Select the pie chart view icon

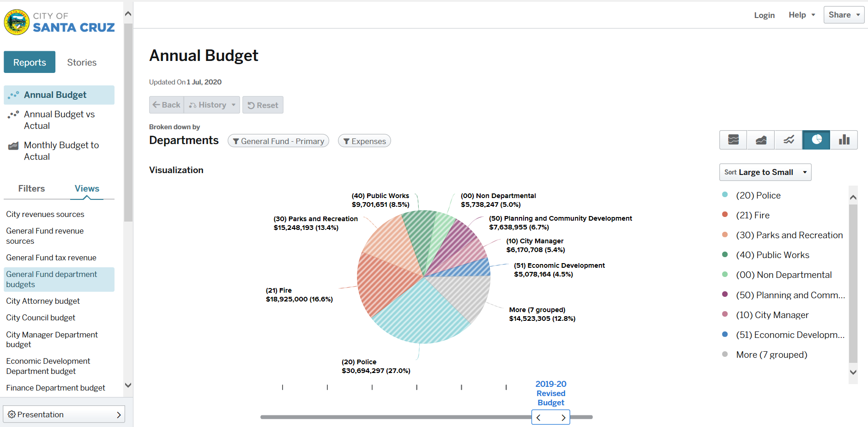click(816, 140)
